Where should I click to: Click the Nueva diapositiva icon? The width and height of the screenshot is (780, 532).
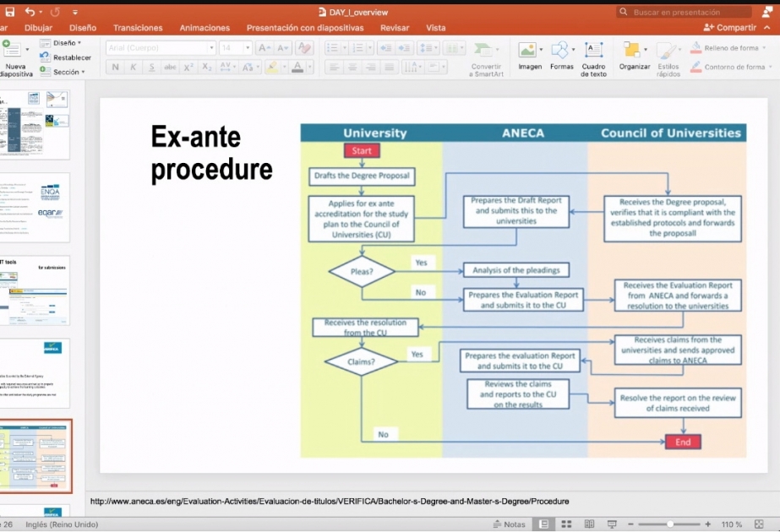(x=12, y=49)
